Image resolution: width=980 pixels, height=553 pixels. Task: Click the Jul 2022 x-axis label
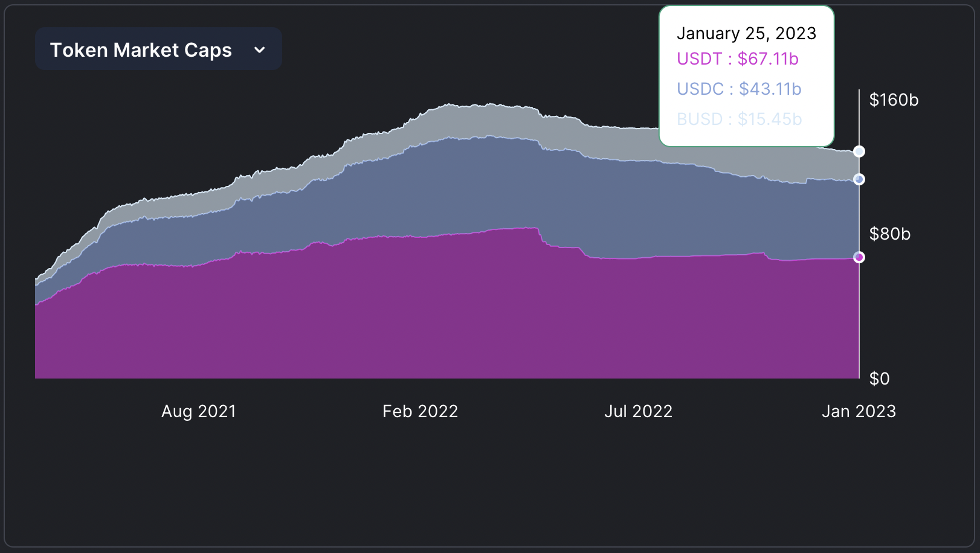[x=638, y=411]
